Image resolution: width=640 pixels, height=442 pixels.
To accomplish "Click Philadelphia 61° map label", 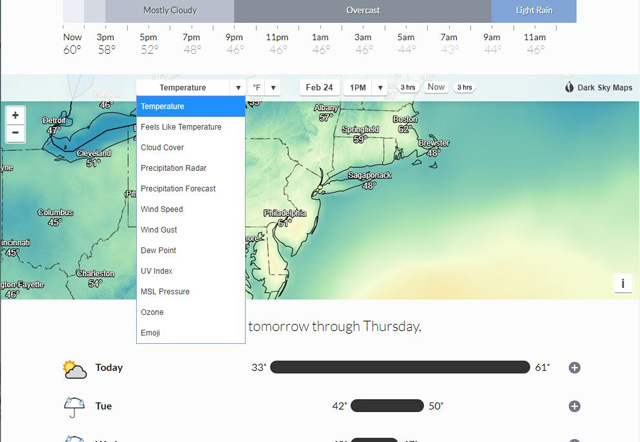I will point(285,218).
